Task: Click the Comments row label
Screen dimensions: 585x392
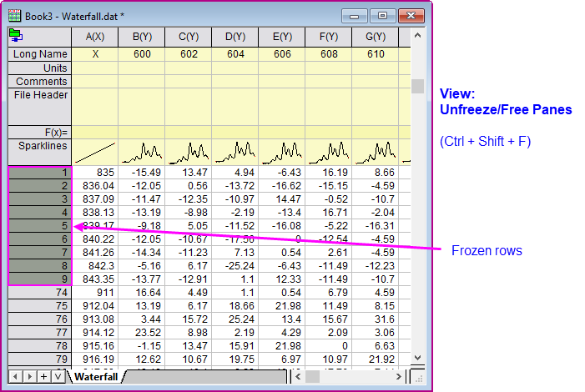Action: 39,81
